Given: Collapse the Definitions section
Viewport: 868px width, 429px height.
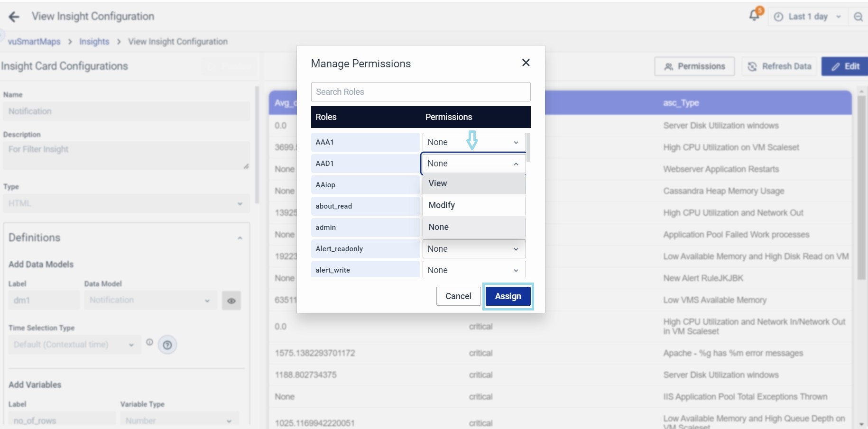Looking at the screenshot, I should pyautogui.click(x=240, y=238).
